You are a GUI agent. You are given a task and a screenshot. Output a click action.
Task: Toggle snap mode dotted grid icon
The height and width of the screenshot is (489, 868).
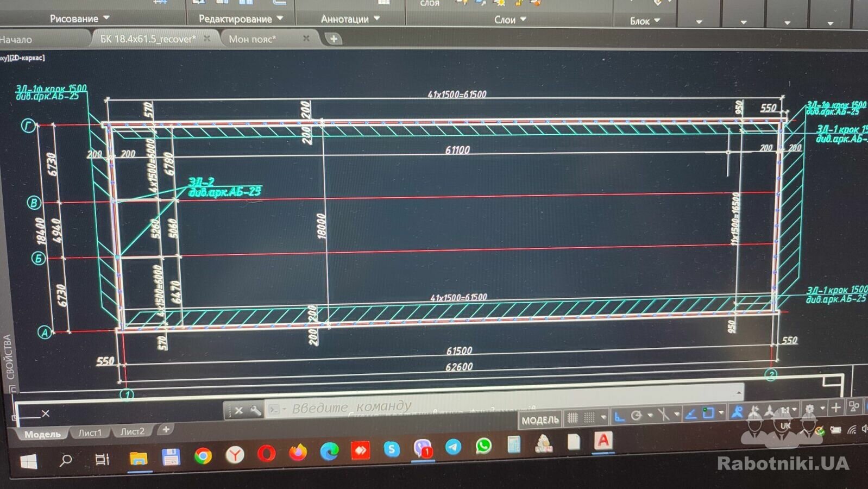coord(589,417)
